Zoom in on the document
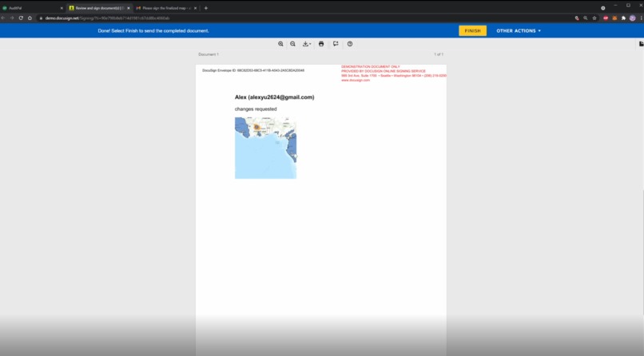Viewport: 644px width, 356px height. [280, 44]
